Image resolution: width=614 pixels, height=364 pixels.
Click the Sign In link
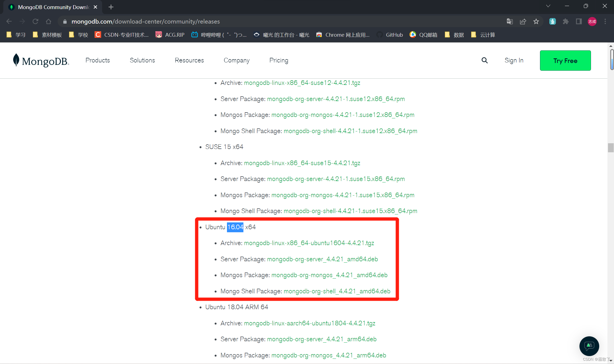513,60
